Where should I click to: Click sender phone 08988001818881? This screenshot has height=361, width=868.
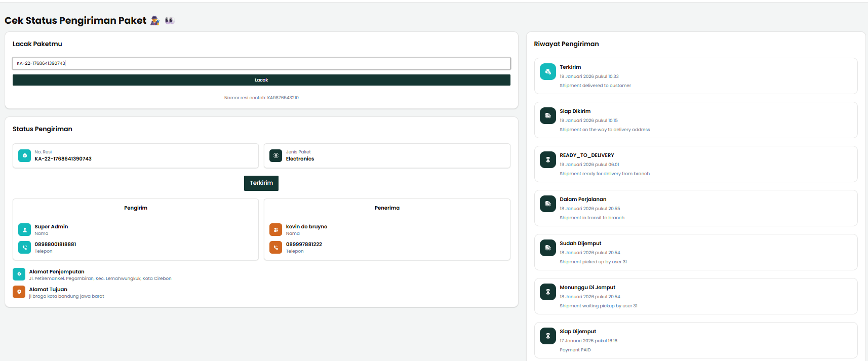click(55, 245)
